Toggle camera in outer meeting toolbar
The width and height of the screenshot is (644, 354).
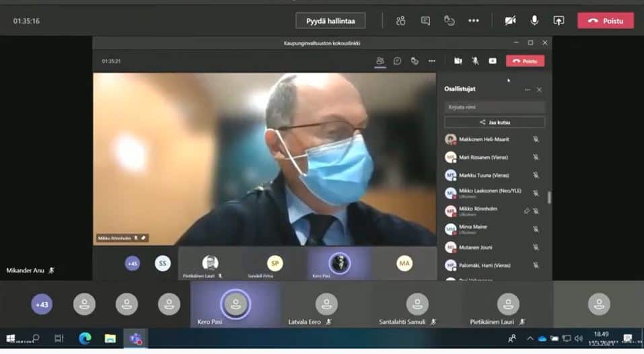pyautogui.click(x=511, y=21)
